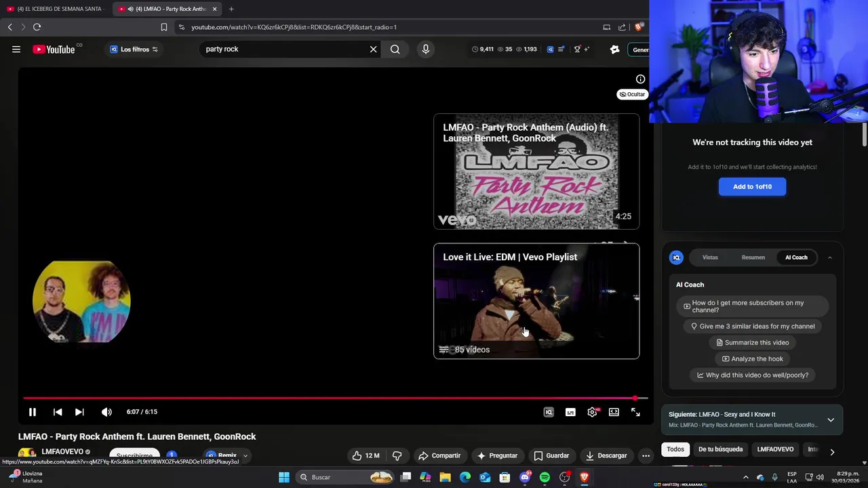Screen dimensions: 868x488
Task: Click the Analyze the hook prompt
Action: pos(753,359)
